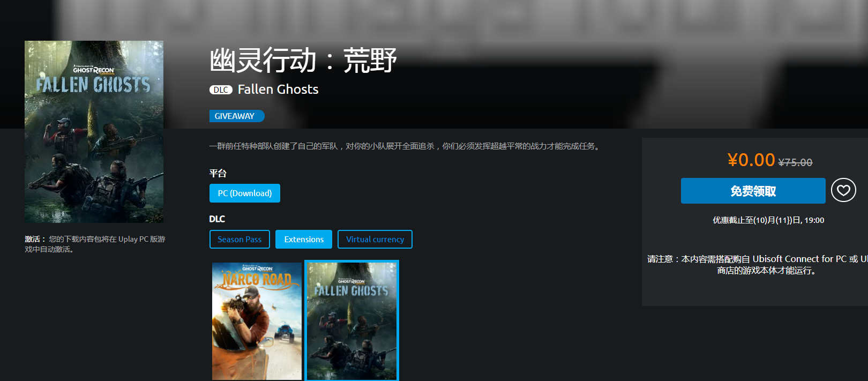Click the ¥0.00 discounted price
The width and height of the screenshot is (868, 381).
click(x=751, y=160)
